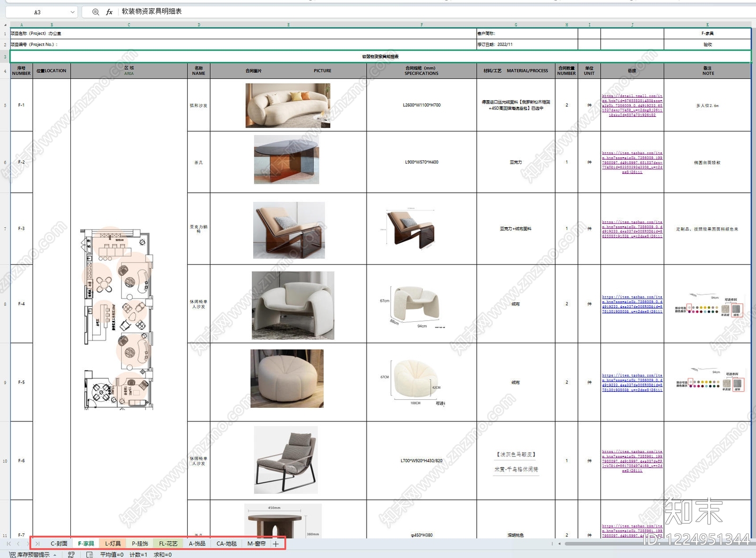Click the fabric color swatch chart in F-4 note
Viewport: 756px width, 558px height.
[x=709, y=305]
